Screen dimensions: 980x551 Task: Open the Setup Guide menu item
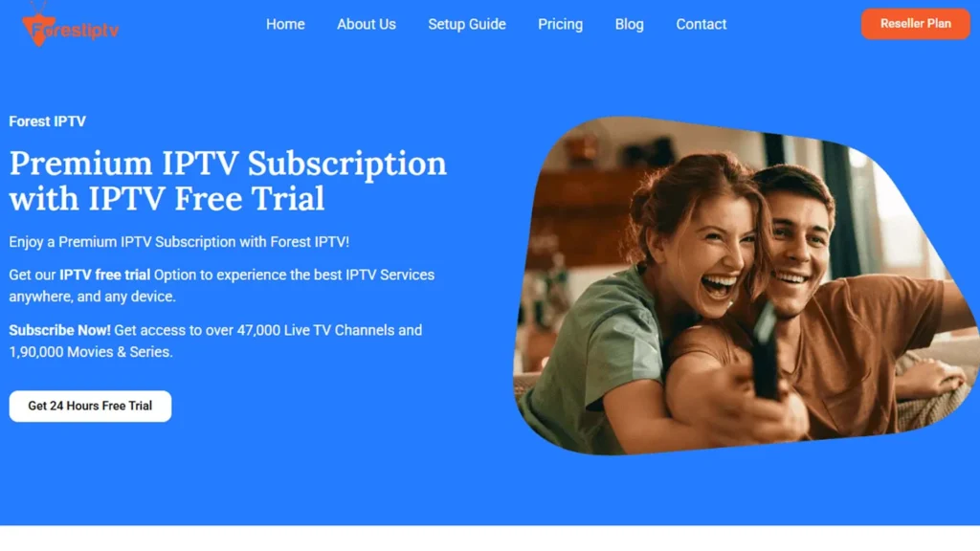point(467,24)
